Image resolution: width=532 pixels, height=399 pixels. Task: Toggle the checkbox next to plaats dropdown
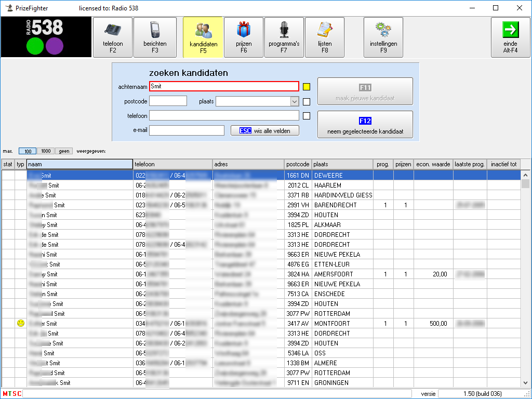(x=307, y=102)
